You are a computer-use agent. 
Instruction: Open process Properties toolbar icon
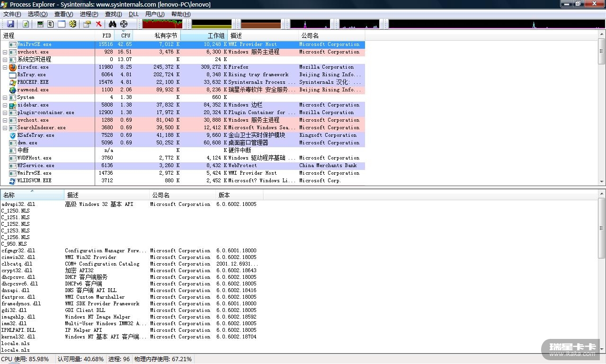pos(87,24)
